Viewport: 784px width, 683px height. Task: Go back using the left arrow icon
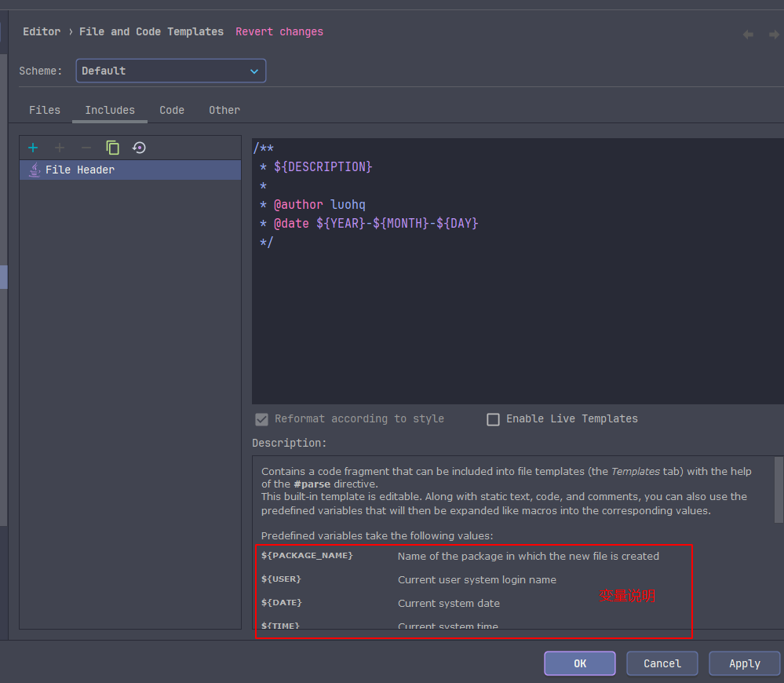(748, 35)
